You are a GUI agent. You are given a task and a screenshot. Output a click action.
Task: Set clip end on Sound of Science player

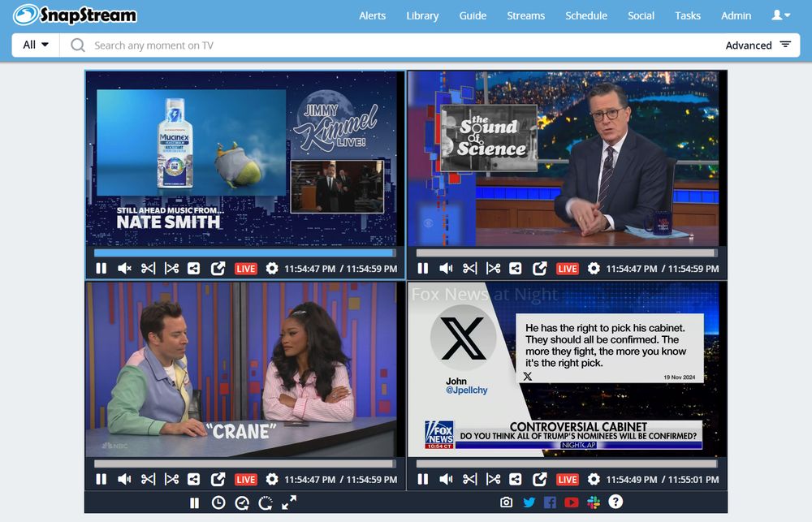tap(493, 268)
